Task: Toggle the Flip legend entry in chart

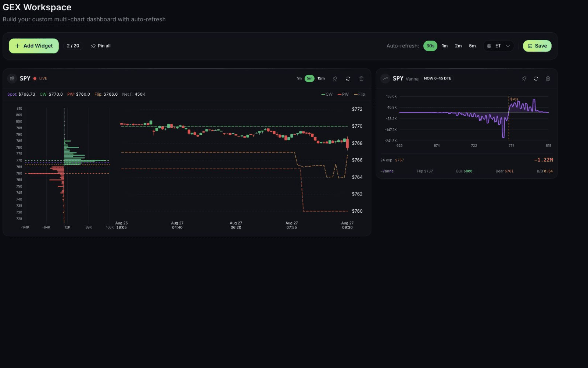Action: 359,94
